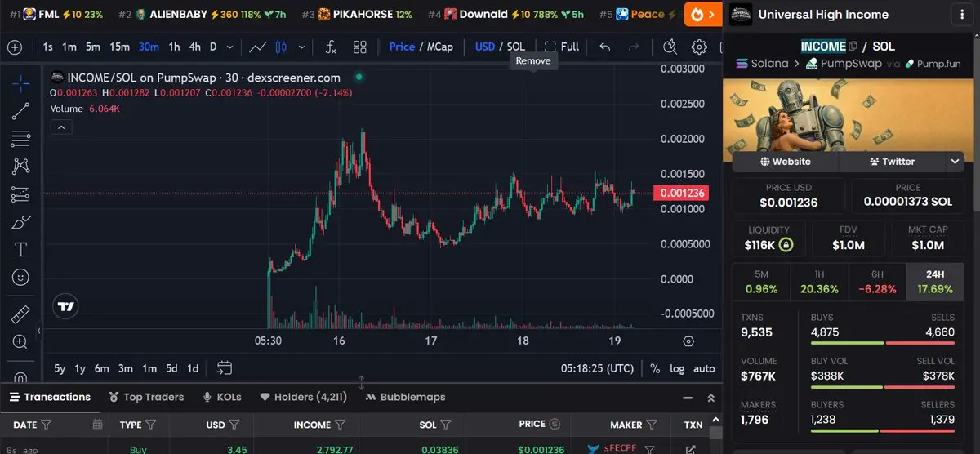This screenshot has width=980, height=454.
Task: Toggle price column currency icon
Action: [x=555, y=425]
